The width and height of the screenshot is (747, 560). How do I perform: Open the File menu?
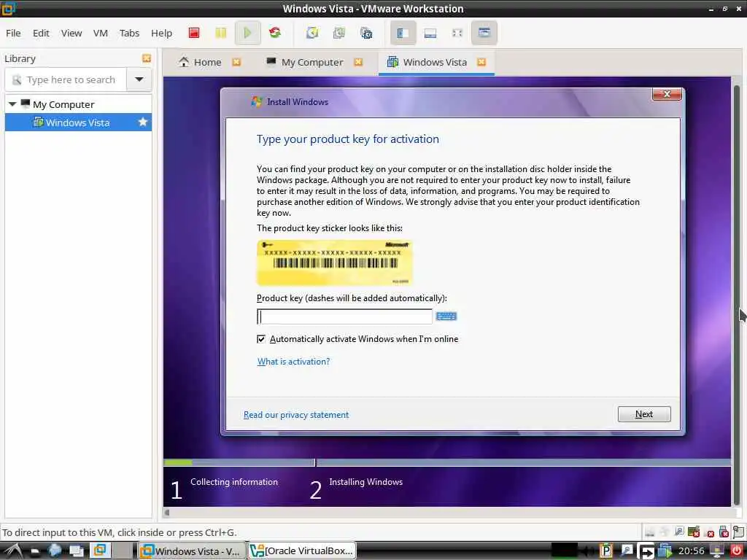pyautogui.click(x=13, y=33)
